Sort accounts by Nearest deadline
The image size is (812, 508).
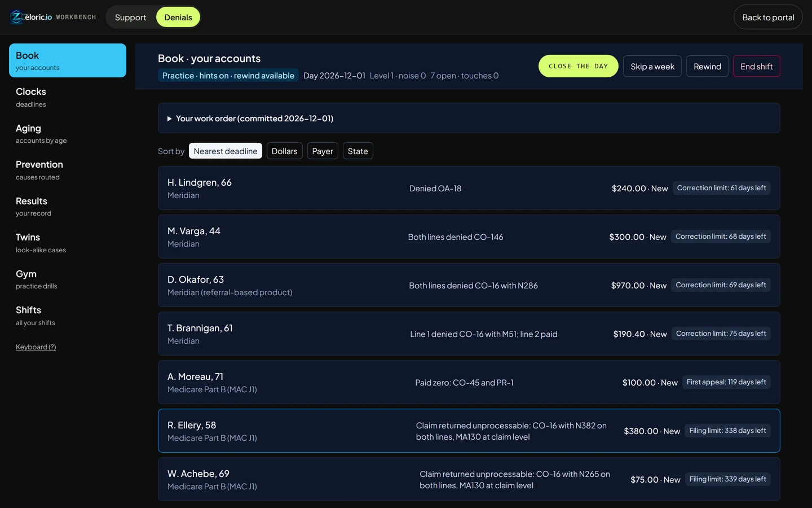[x=226, y=151]
